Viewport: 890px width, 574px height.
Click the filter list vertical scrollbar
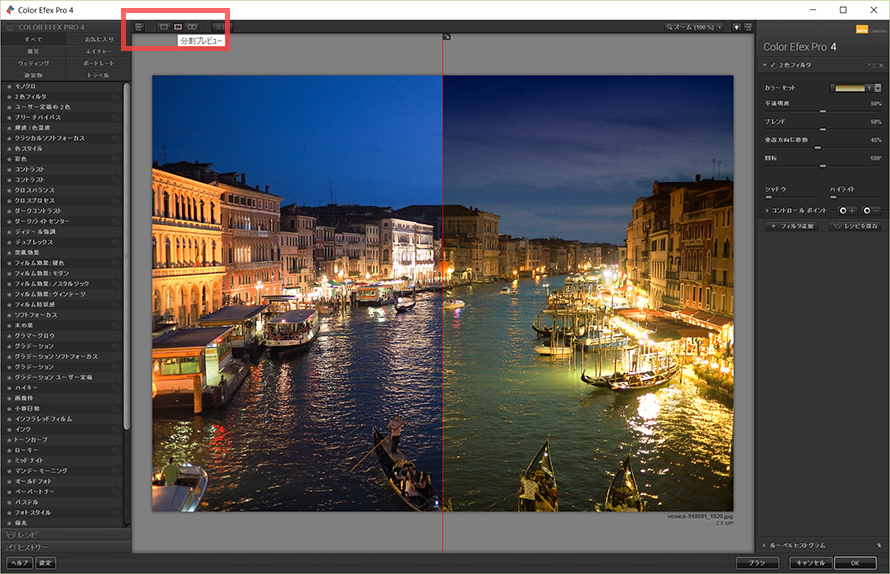(127, 255)
